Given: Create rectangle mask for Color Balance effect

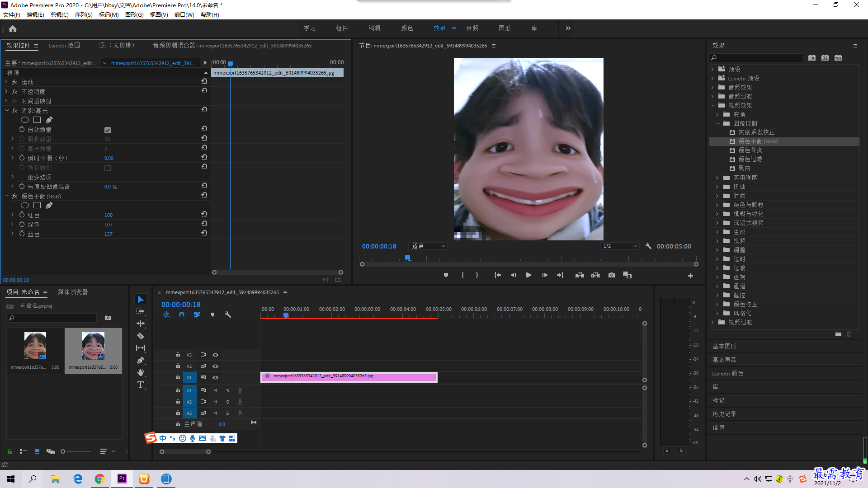Looking at the screenshot, I should (x=37, y=206).
